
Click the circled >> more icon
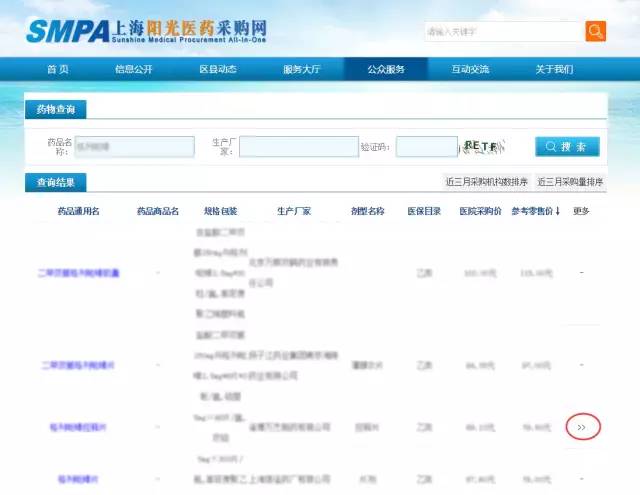pos(581,427)
